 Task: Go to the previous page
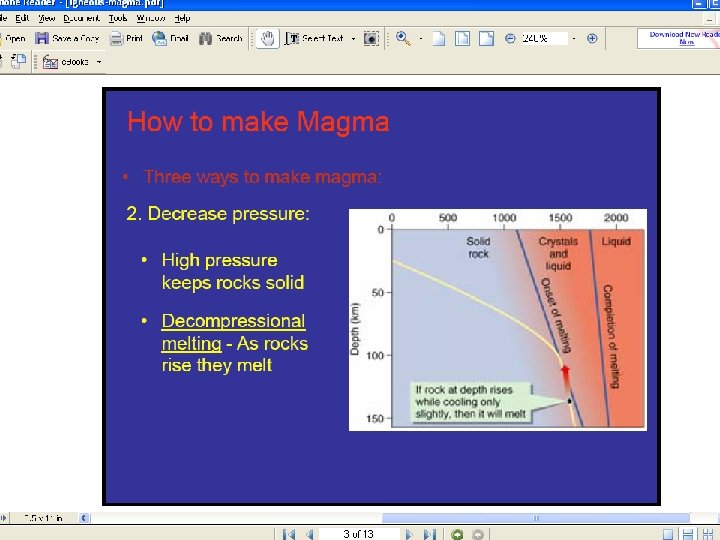point(309,534)
